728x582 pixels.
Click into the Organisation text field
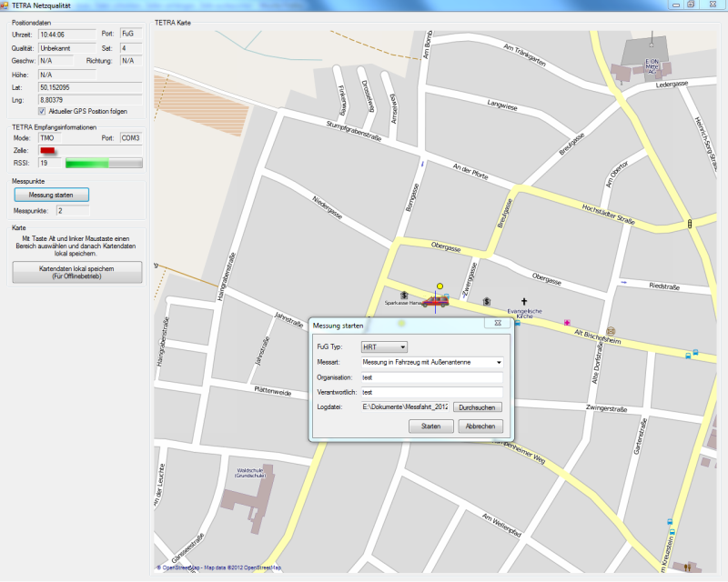[x=431, y=377]
